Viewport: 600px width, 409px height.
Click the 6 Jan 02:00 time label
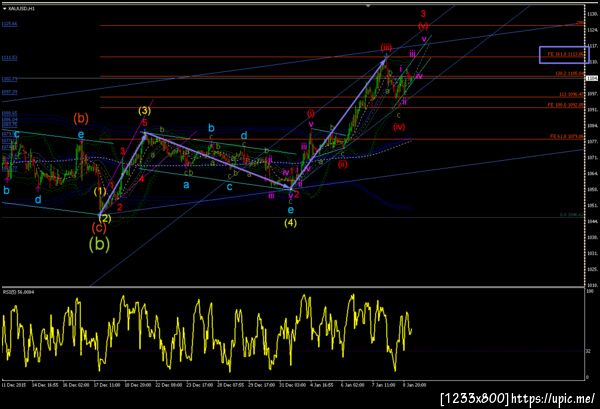click(353, 385)
